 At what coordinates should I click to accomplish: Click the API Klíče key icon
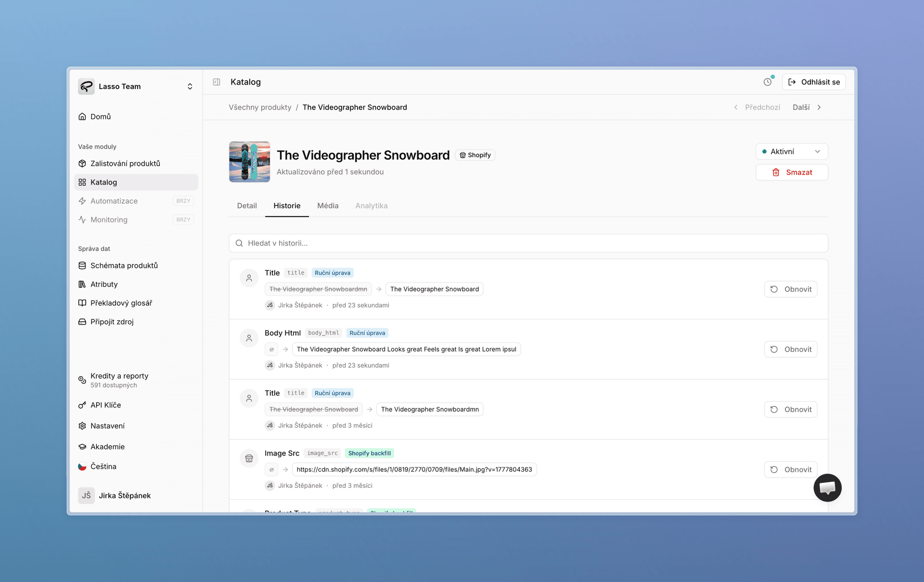coord(82,405)
